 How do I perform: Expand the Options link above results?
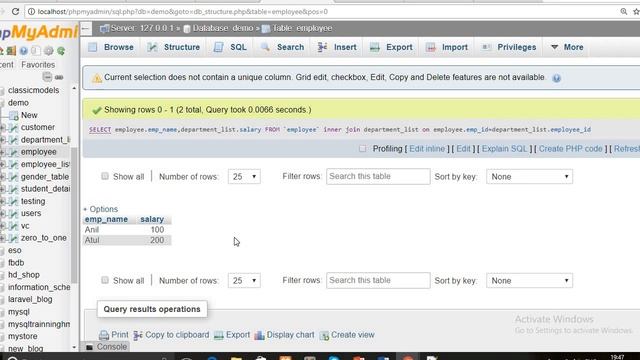tap(101, 209)
